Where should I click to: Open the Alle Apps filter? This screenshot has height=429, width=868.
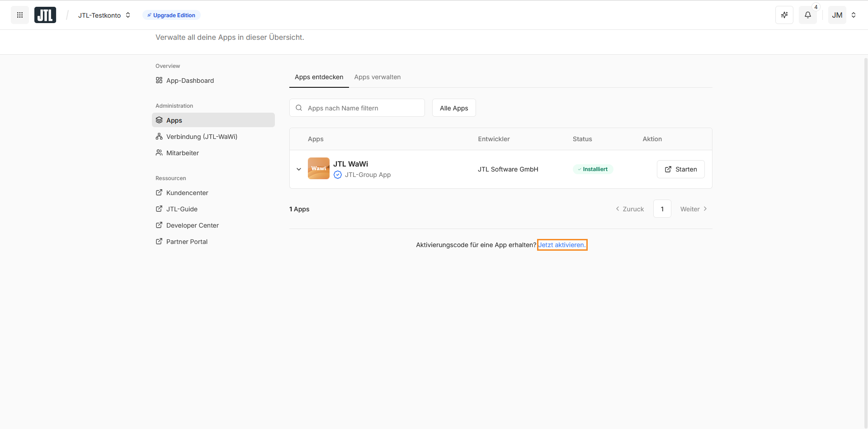(x=454, y=108)
